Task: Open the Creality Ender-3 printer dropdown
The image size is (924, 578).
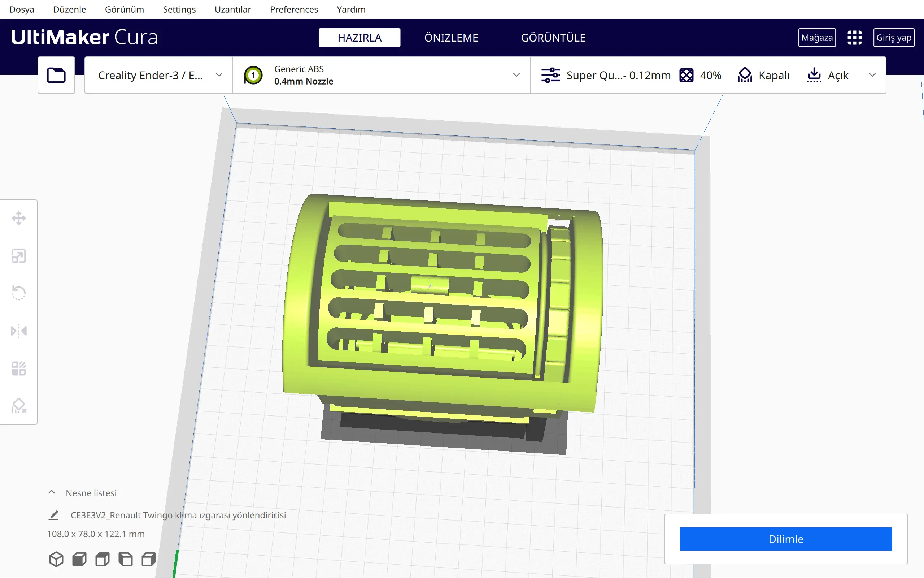Action: (158, 75)
